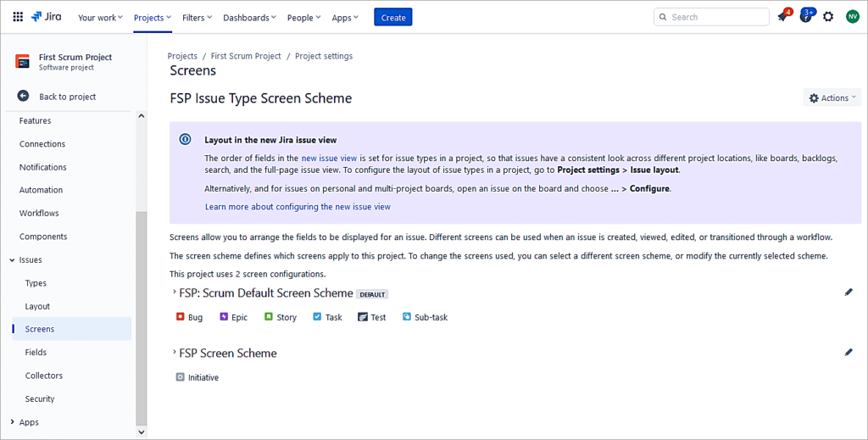Open the Your work menu

[x=100, y=18]
